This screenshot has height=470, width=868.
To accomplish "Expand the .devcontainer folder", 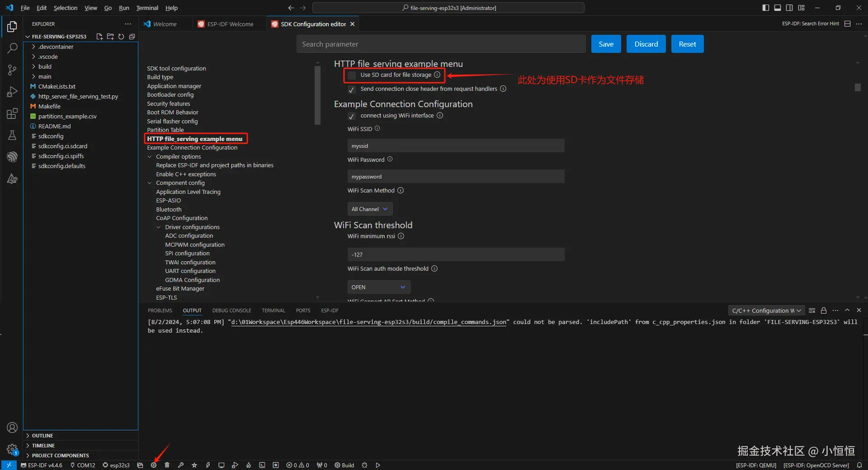I will pos(33,47).
